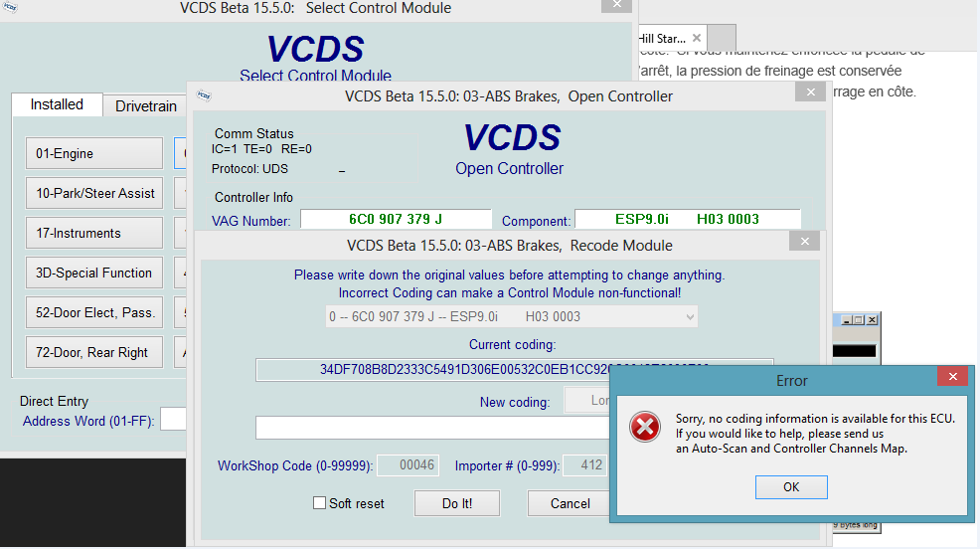Viewport: 980px width, 549px height.
Task: Click the Component field ESP9.0i H03 0003
Action: point(688,220)
